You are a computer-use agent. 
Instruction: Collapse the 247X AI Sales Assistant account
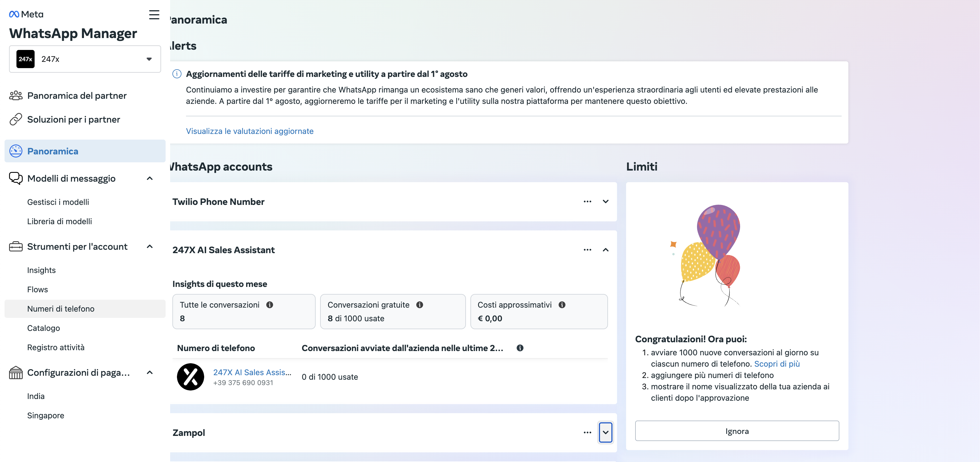[606, 250]
